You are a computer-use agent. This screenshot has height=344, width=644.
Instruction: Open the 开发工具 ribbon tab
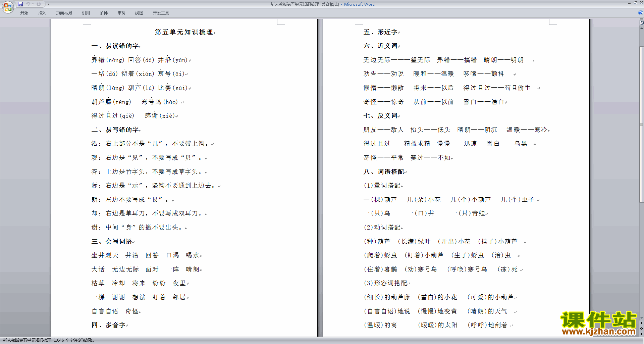[x=161, y=13]
